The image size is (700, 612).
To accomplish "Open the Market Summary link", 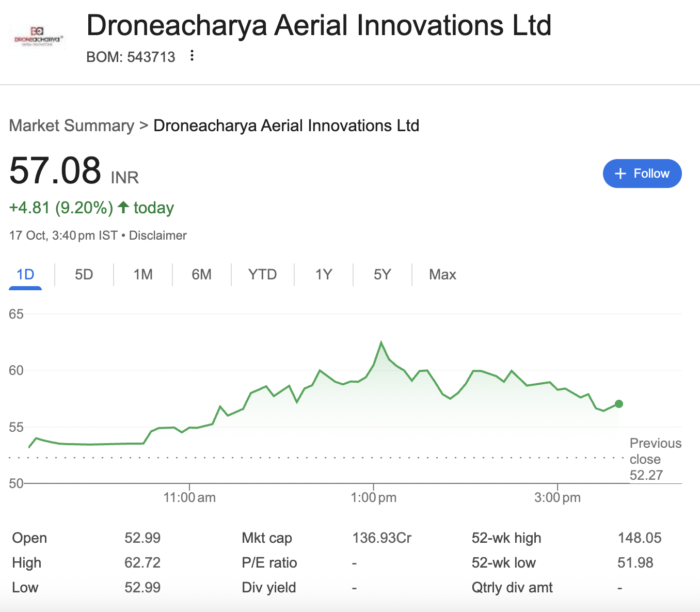I will (x=72, y=125).
